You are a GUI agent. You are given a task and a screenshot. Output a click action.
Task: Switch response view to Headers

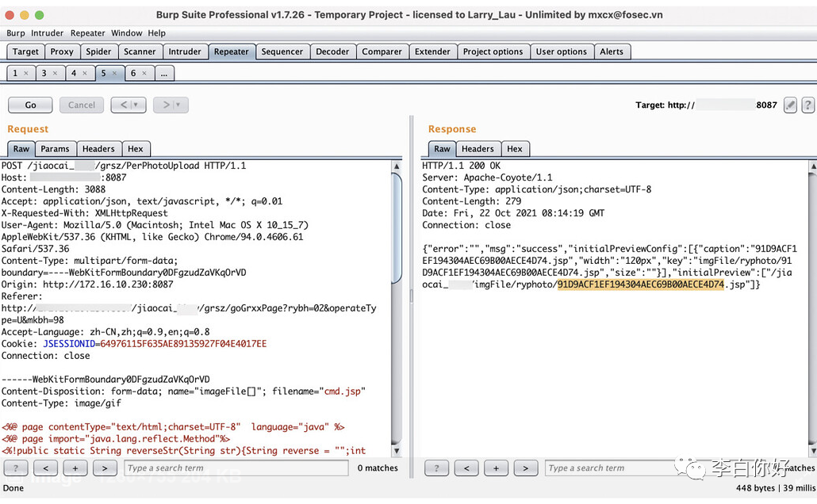tap(478, 149)
